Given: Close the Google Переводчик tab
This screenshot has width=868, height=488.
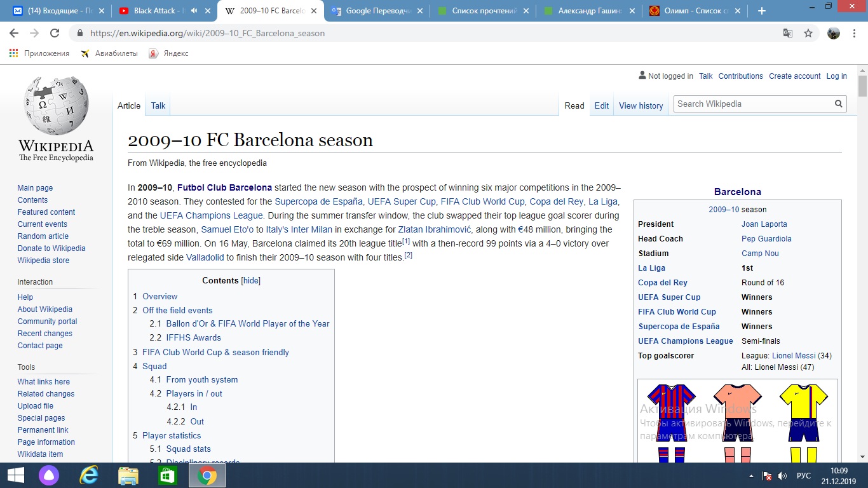Looking at the screenshot, I should [419, 11].
